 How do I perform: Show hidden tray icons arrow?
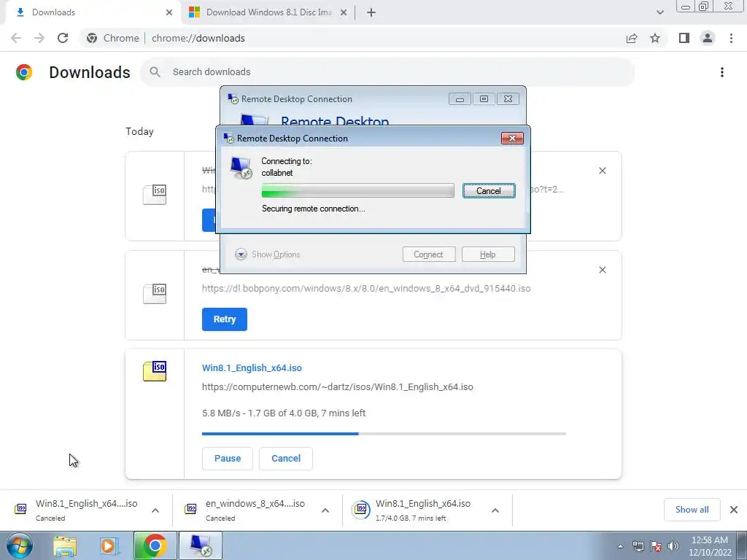coord(620,546)
